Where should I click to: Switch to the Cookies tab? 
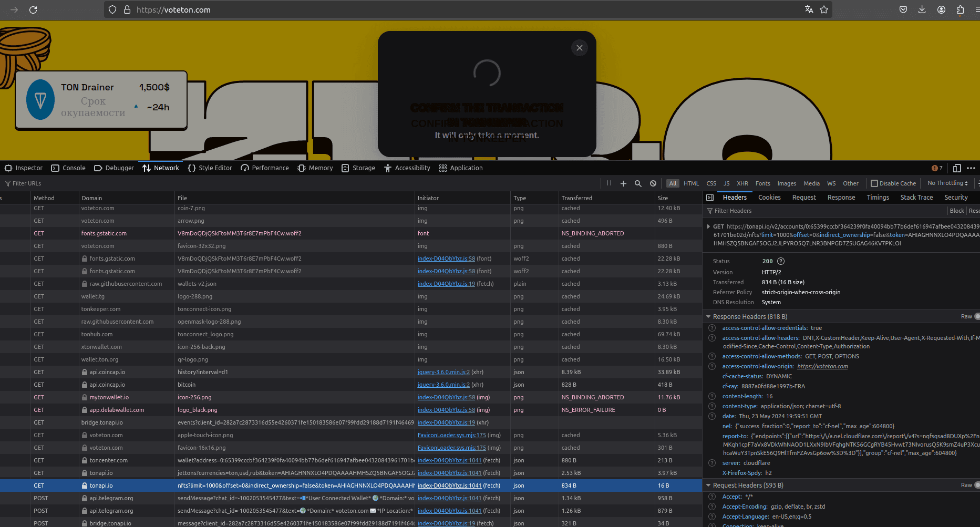pyautogui.click(x=769, y=197)
